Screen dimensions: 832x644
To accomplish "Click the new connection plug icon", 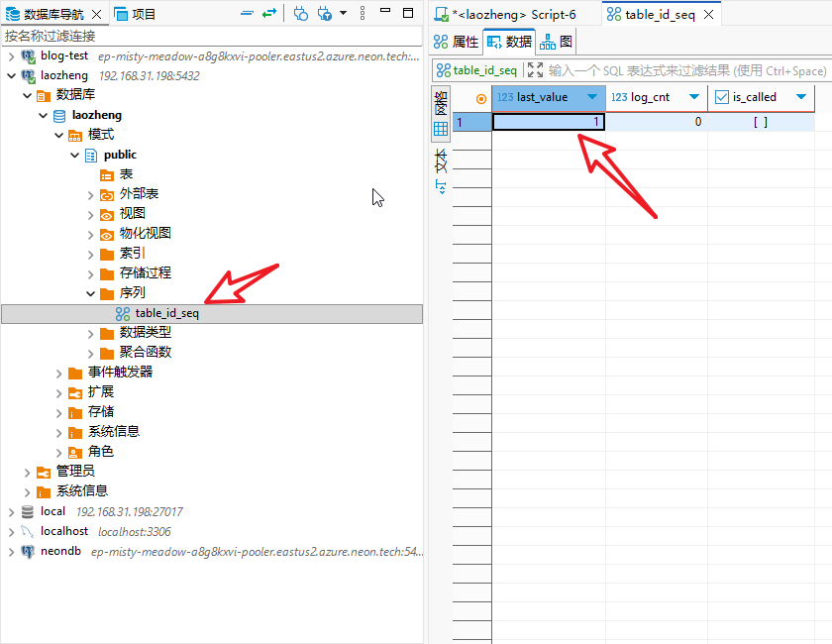I will (300, 14).
